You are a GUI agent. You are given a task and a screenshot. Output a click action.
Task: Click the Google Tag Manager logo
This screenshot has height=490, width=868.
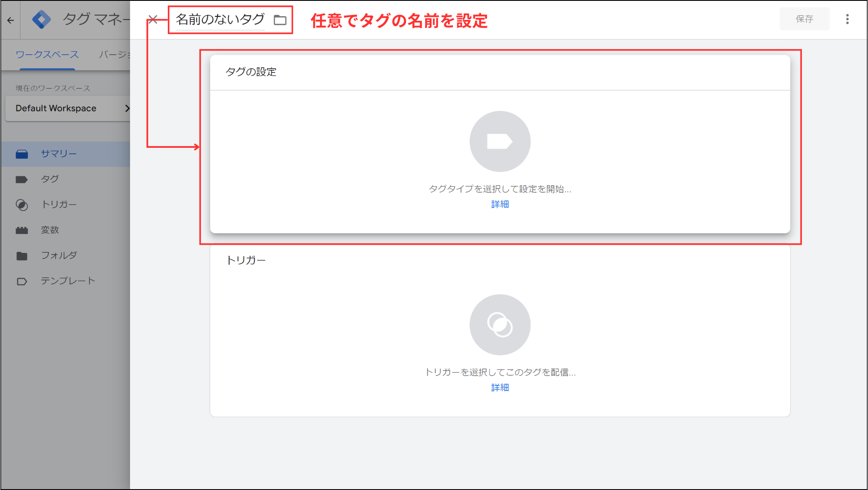pos(41,19)
